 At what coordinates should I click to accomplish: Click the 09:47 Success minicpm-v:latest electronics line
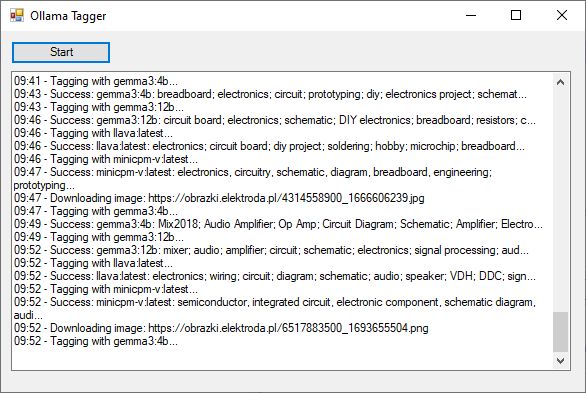point(253,172)
